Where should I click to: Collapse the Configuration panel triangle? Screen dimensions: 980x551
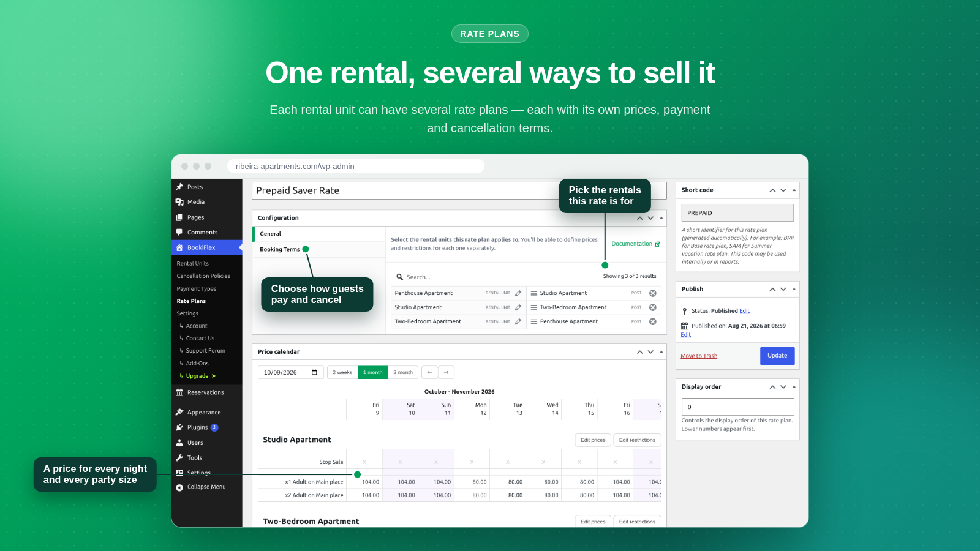661,218
